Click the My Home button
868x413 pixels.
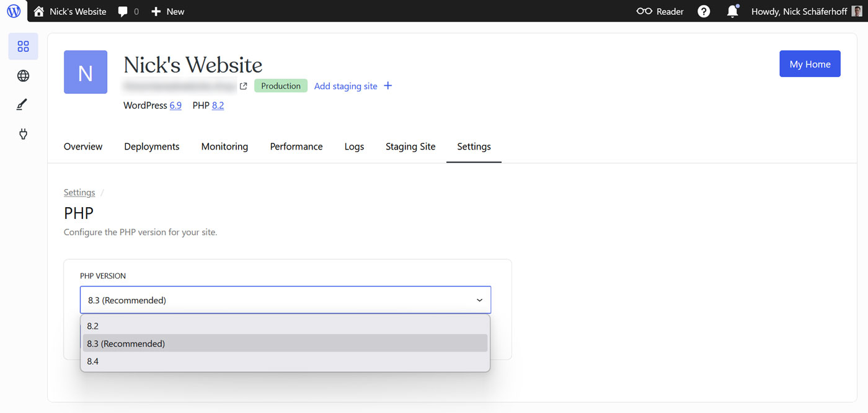[x=810, y=63]
